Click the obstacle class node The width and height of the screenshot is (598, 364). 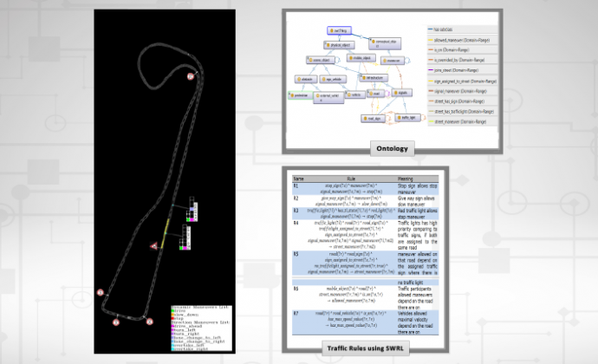click(306, 80)
